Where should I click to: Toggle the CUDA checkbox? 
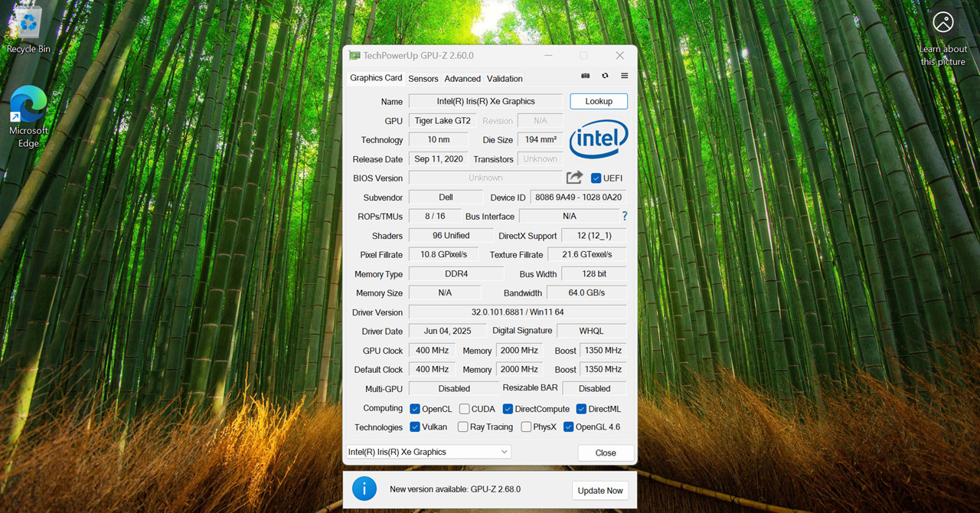point(464,409)
